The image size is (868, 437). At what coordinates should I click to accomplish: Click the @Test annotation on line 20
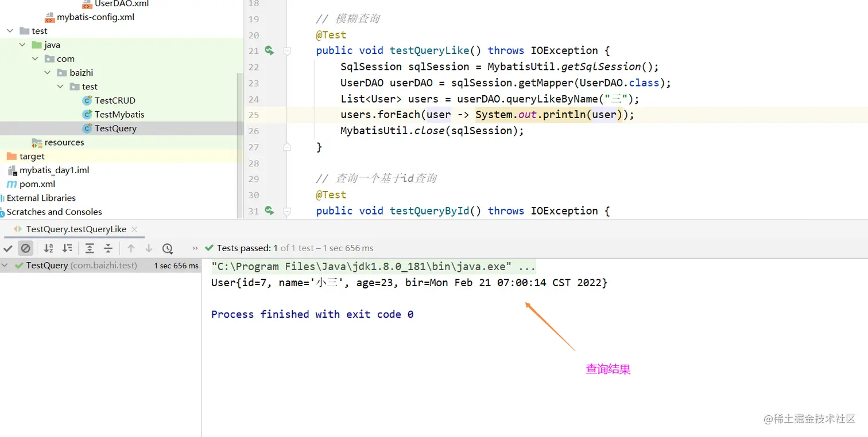point(331,35)
